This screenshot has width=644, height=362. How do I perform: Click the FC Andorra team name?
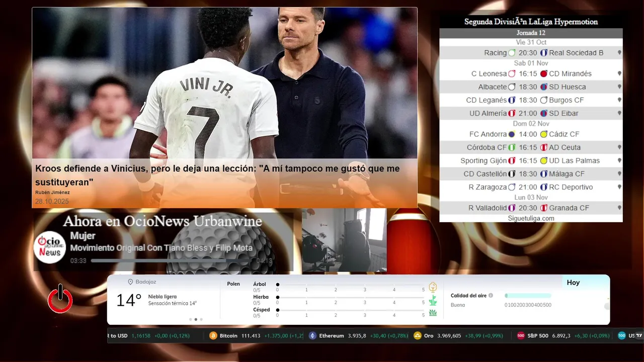(x=488, y=134)
